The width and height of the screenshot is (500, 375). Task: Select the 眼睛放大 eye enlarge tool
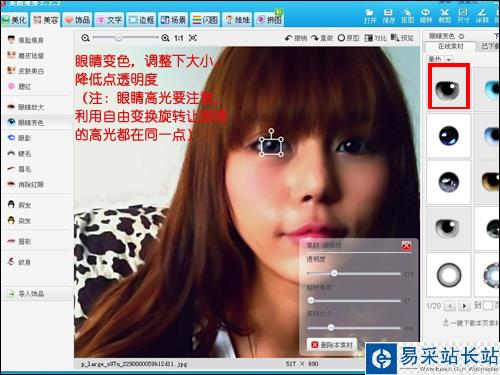[x=26, y=107]
